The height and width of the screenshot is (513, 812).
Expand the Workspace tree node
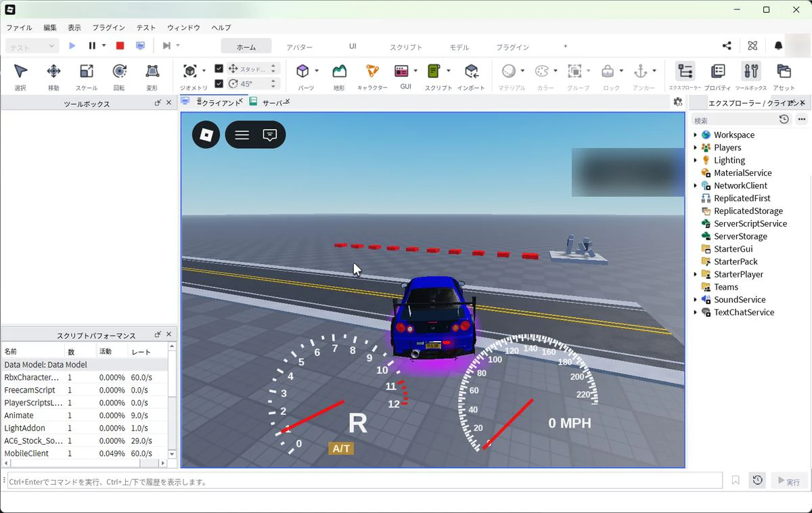(x=695, y=135)
